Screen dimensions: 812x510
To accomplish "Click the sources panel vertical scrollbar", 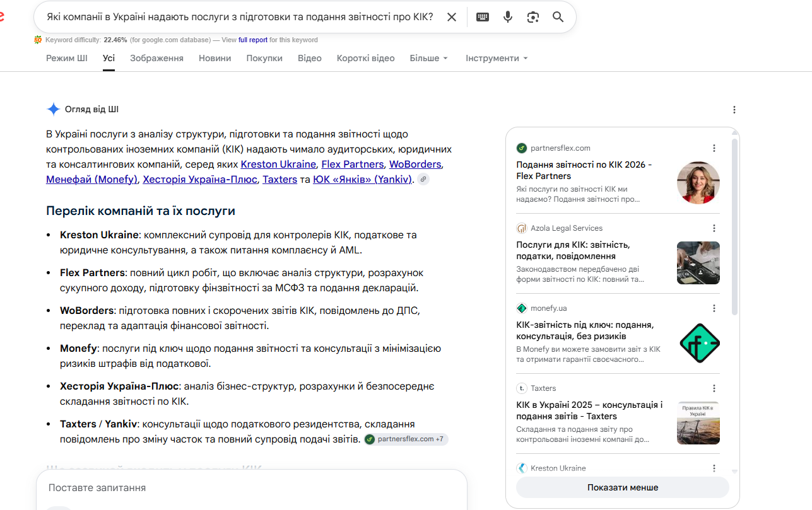I will (734, 227).
